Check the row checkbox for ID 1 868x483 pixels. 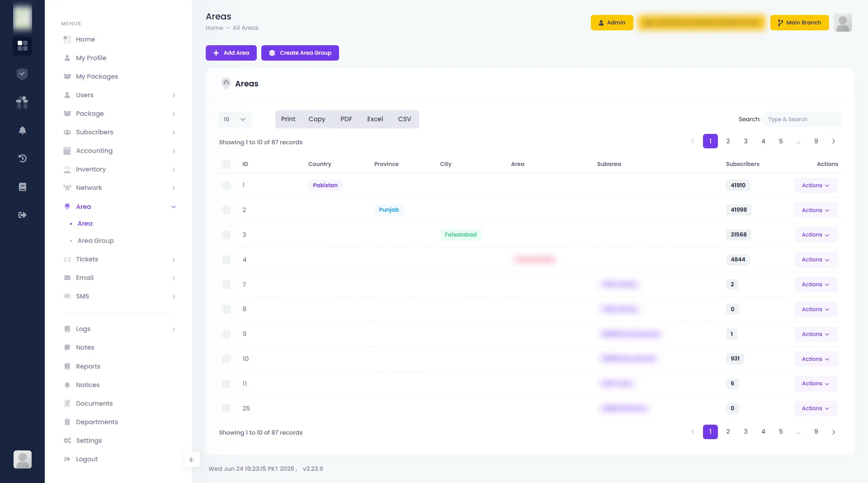226,185
